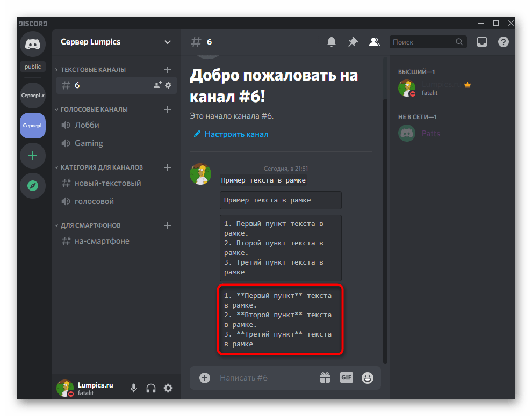Viewport: 532px width, 416px height.
Task: Collapse the ГОЛОСОВЫЕ КАНАЛЫ category
Action: coord(91,109)
